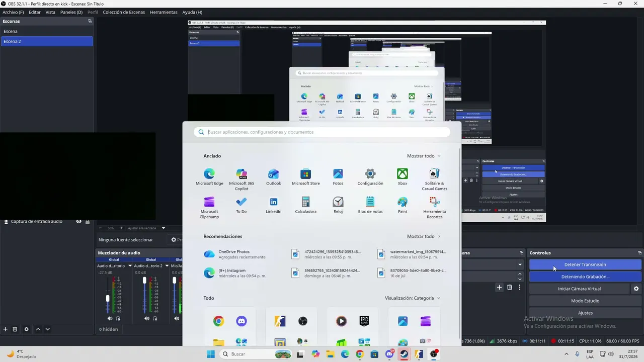This screenshot has height=362, width=644.
Task: Open the Paneles (D) menu
Action: coord(71,12)
